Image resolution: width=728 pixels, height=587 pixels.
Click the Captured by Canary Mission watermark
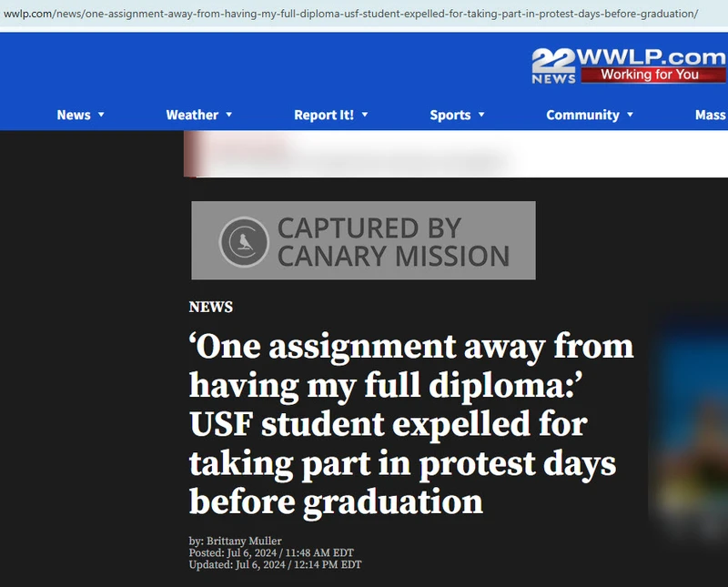[363, 240]
